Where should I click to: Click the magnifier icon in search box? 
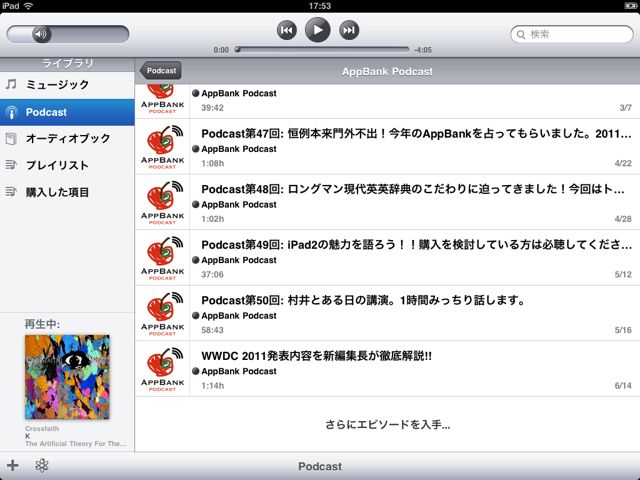coord(521,35)
